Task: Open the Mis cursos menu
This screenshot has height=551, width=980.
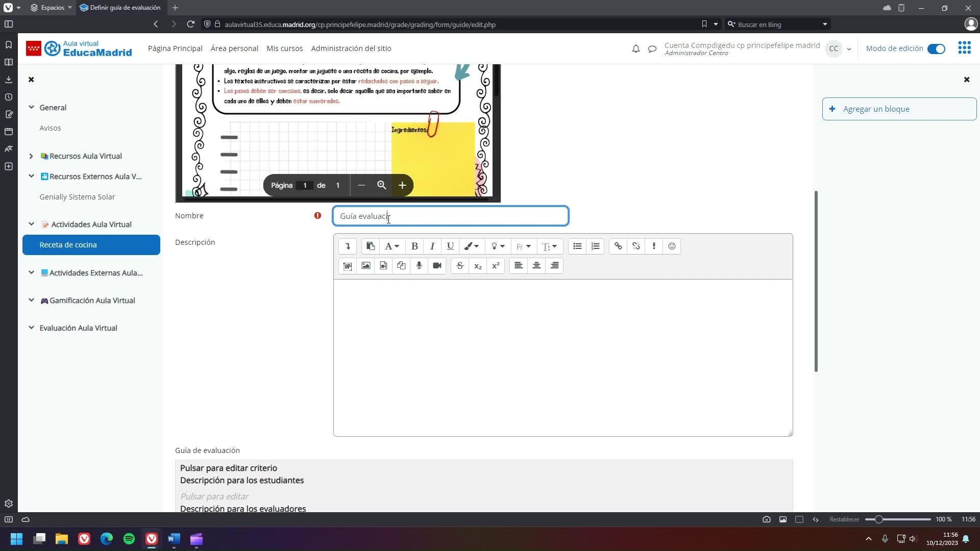Action: pos(284,48)
